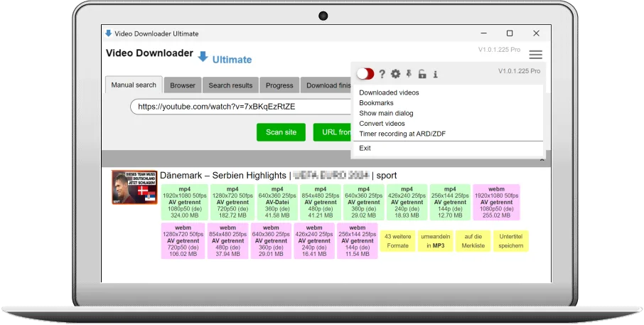Select webm 1920x1080 255.02 MB format
Screen dimensions: 644x325
click(x=496, y=202)
